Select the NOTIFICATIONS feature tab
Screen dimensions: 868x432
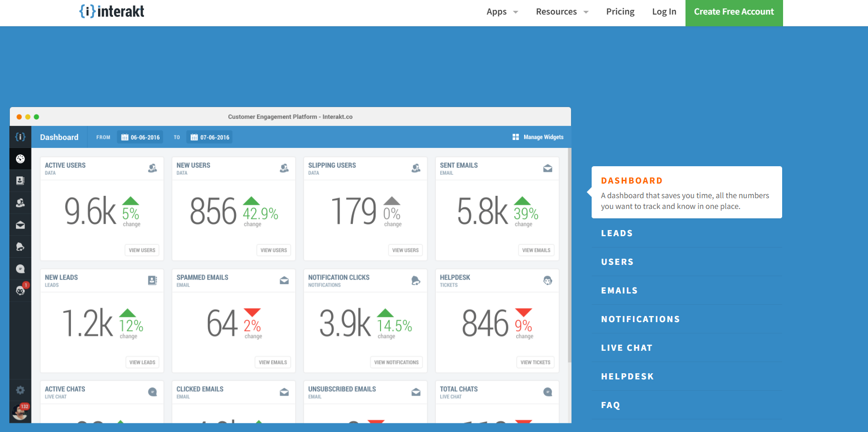coord(640,319)
